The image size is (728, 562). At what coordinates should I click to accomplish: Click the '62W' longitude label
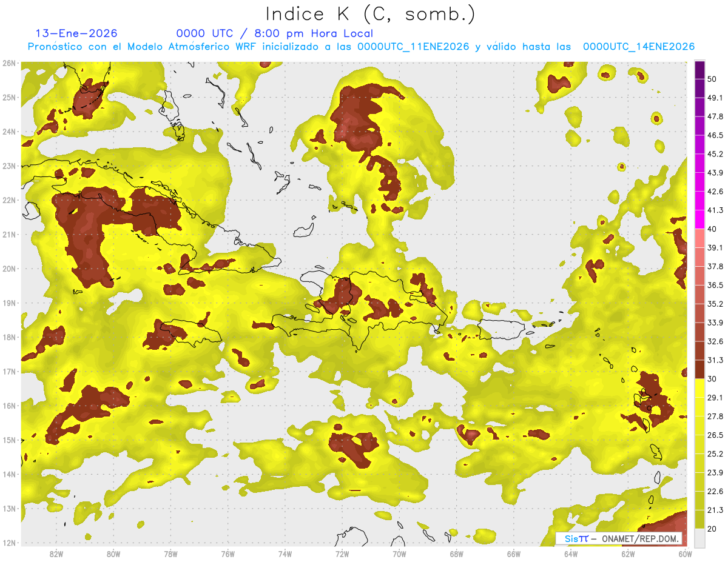pos(628,554)
